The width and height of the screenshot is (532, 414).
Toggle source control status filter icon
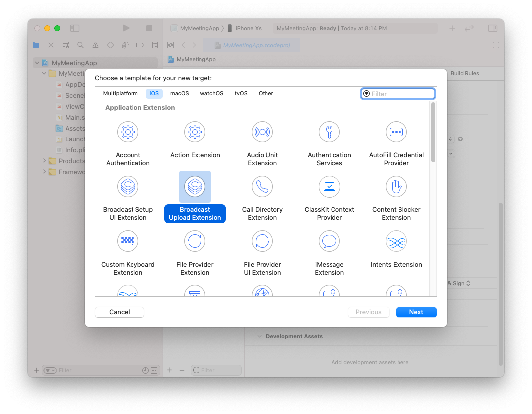coord(154,370)
